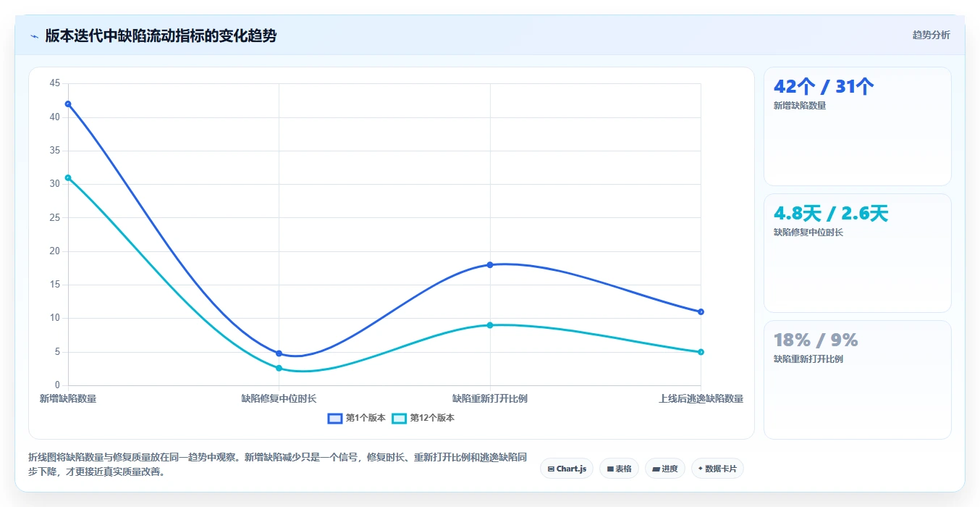The width and height of the screenshot is (980, 507).
Task: Click the 新增缺陷数量 x-axis label
Action: click(x=68, y=398)
